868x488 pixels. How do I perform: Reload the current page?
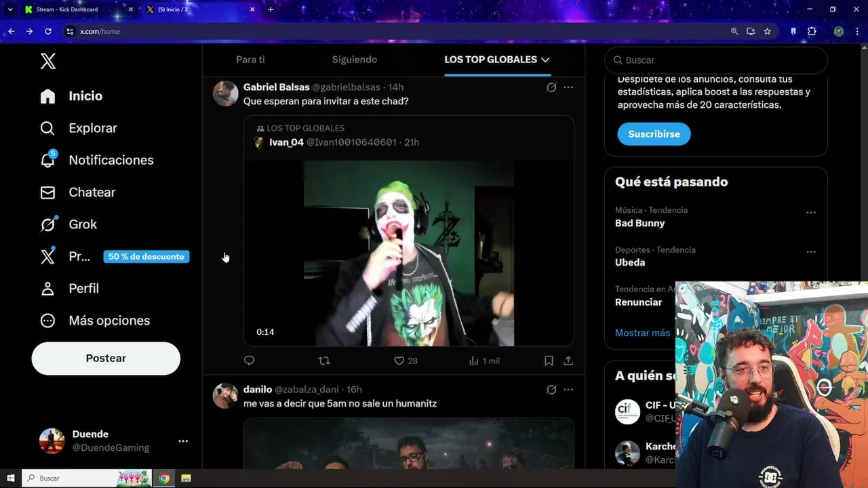(48, 31)
